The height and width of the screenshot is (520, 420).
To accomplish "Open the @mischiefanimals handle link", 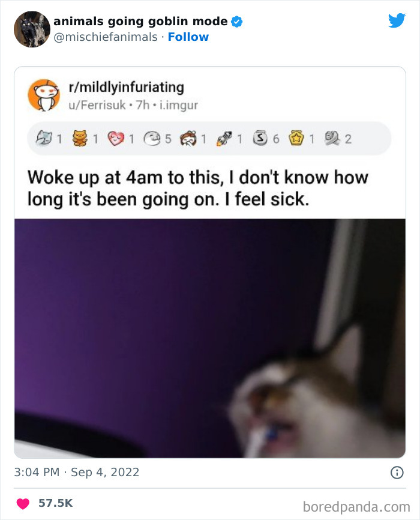I will [x=106, y=37].
